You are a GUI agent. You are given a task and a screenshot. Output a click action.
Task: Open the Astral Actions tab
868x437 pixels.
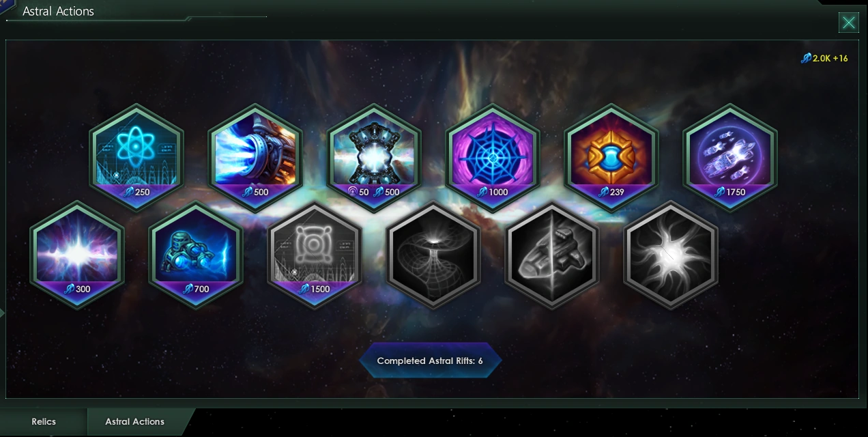pos(135,422)
